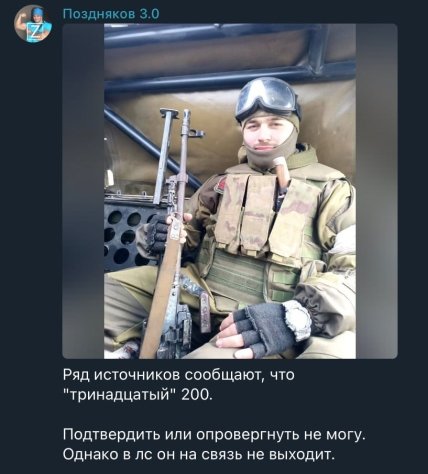Click the wristwatch in the photo
Viewport: 428px width, 474px height.
(x=298, y=319)
